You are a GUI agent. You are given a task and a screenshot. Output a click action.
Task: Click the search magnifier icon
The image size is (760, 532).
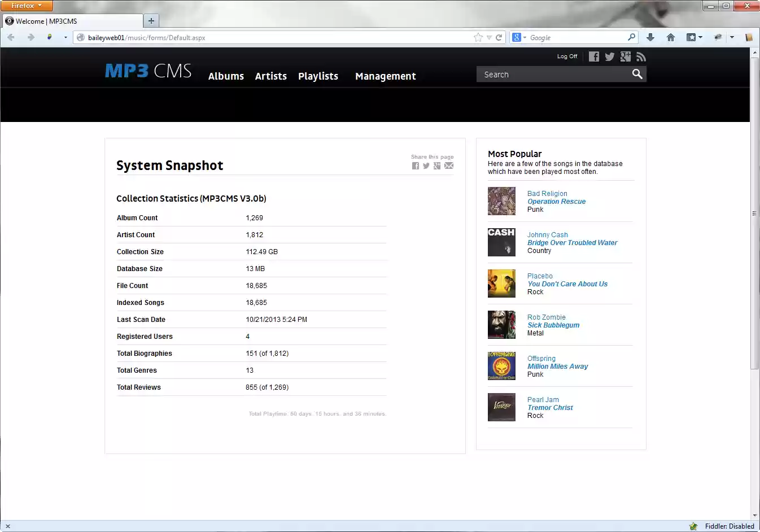(x=637, y=73)
